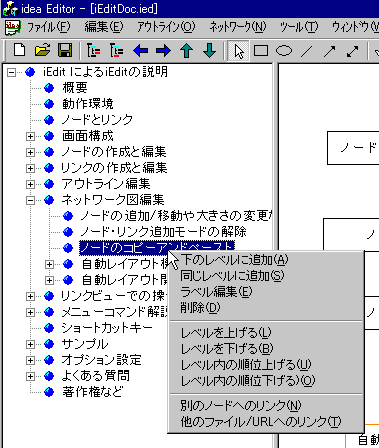Click the application icon in the menu bar
Viewport: 379px width, 448px height.
click(13, 27)
